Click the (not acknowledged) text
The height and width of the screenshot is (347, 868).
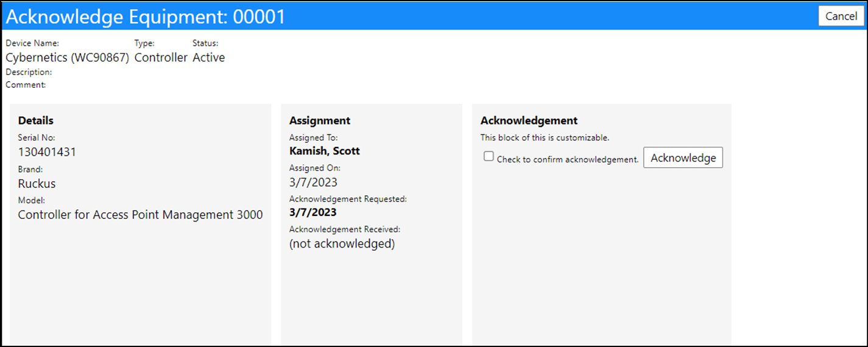342,244
